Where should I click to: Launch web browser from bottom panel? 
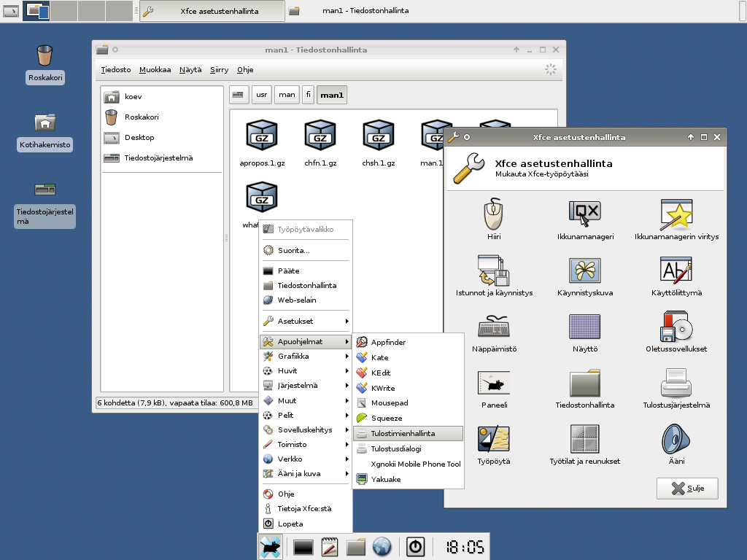[x=382, y=547]
